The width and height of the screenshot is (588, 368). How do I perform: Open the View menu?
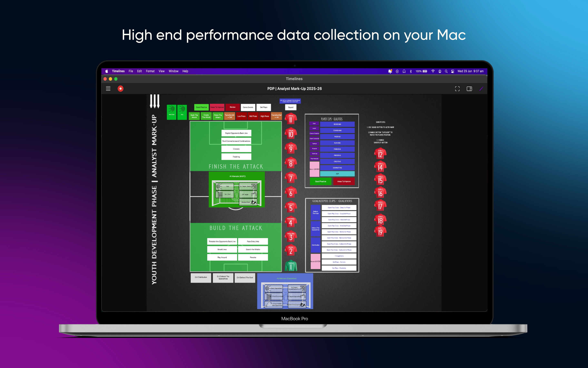[x=161, y=71]
